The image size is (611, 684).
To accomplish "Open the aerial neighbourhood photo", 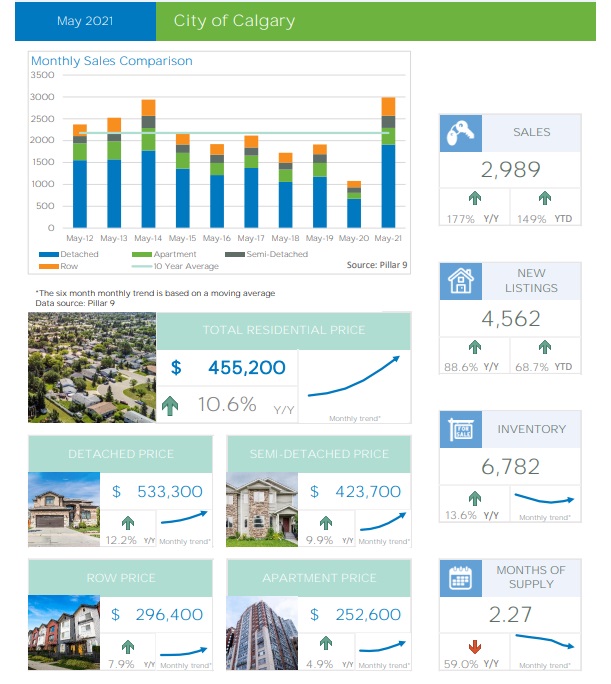I will coord(91,367).
